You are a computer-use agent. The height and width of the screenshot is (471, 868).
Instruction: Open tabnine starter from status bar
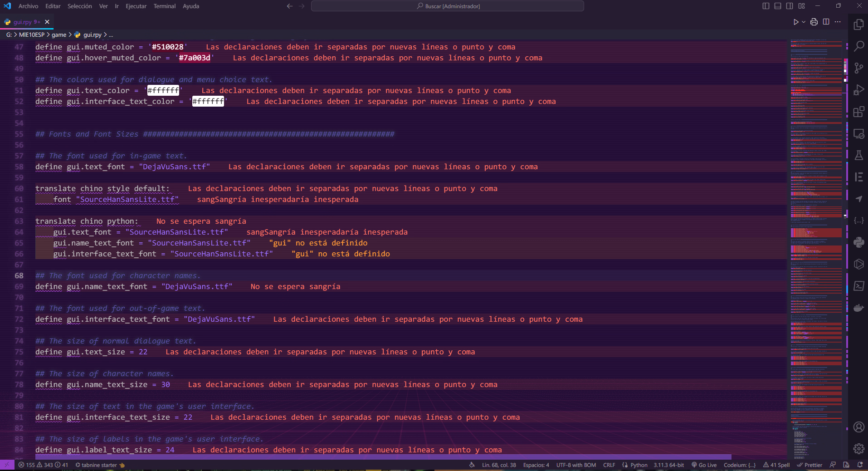[x=100, y=465]
